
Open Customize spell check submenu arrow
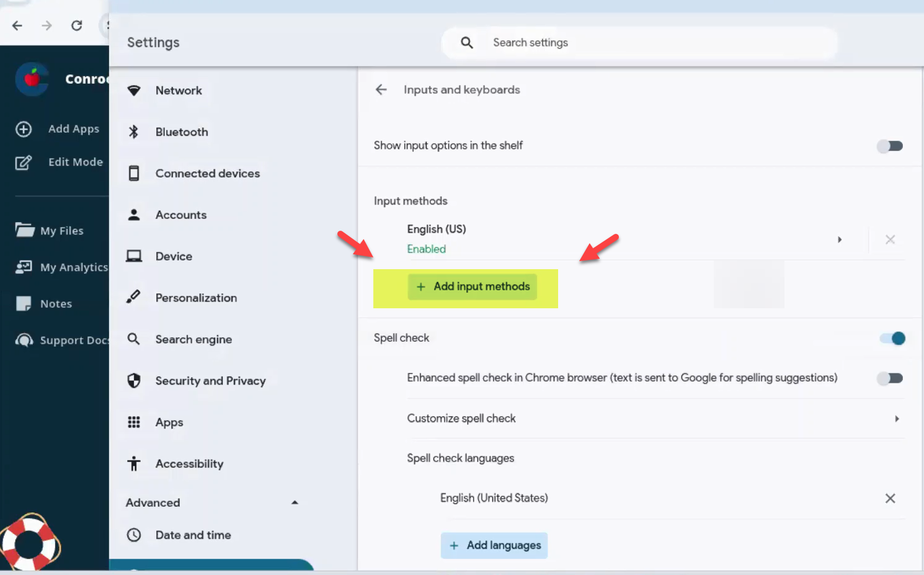[x=897, y=419]
